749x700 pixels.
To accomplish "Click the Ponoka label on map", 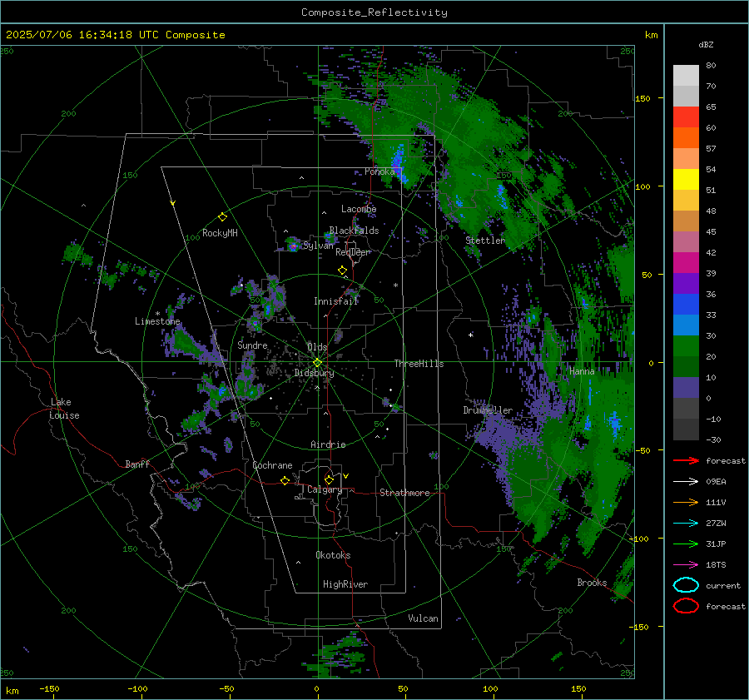I will [379, 171].
